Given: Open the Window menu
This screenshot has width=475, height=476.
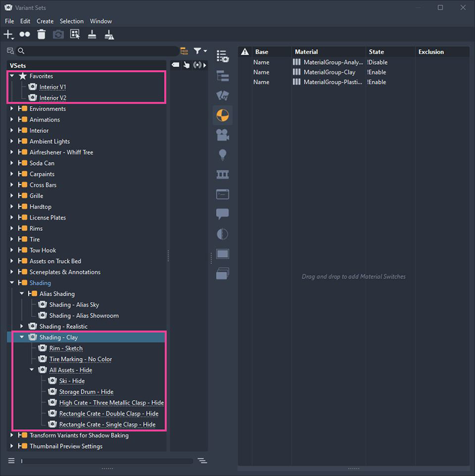Looking at the screenshot, I should pos(101,21).
